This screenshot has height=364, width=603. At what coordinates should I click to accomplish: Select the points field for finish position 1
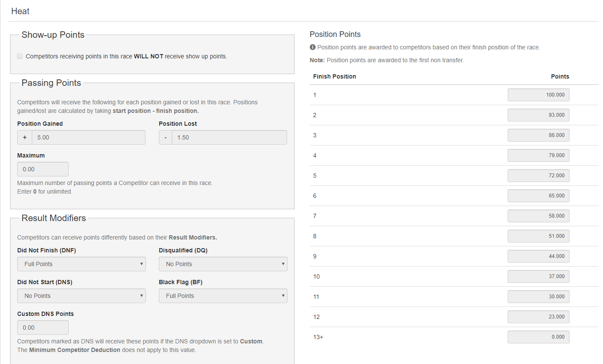[x=538, y=95]
